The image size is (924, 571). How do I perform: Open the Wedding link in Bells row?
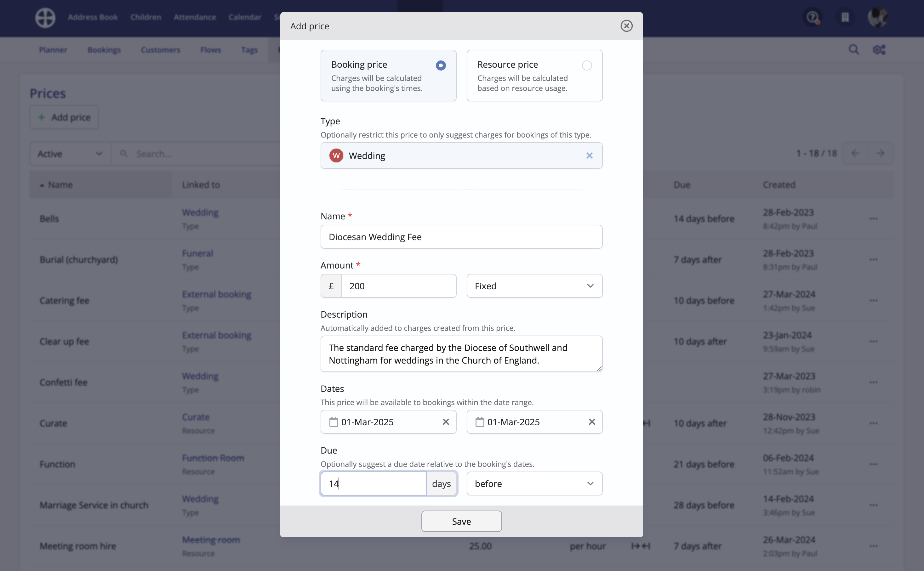pyautogui.click(x=200, y=212)
